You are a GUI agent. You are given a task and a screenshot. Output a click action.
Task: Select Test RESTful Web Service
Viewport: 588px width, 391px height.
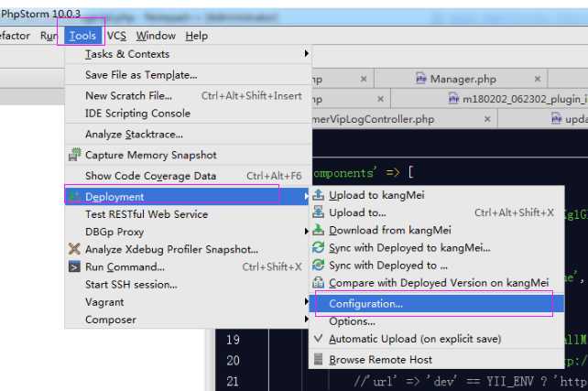pos(189,214)
